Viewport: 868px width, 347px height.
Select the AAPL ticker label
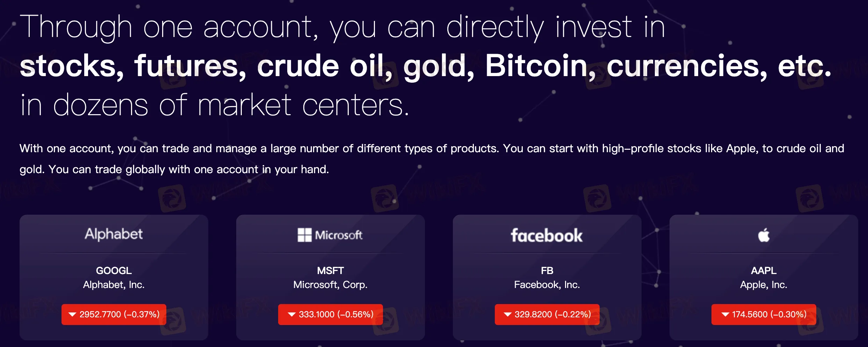(764, 271)
